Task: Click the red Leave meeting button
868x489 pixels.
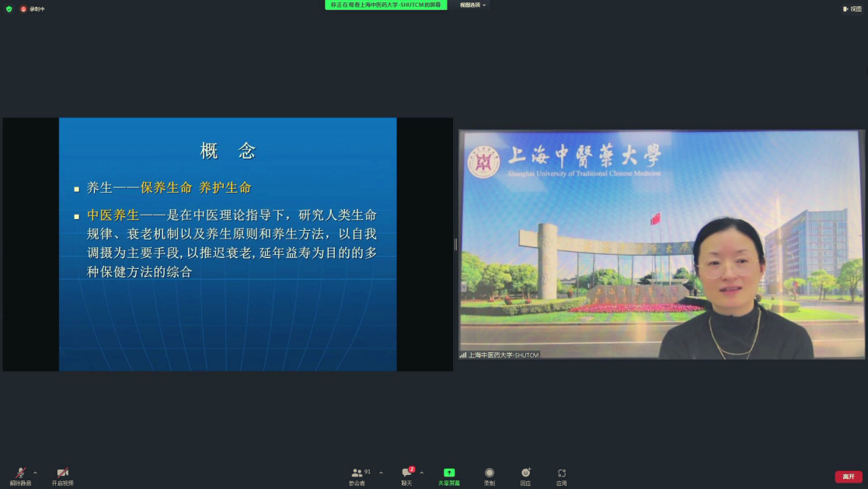Action: pyautogui.click(x=849, y=477)
